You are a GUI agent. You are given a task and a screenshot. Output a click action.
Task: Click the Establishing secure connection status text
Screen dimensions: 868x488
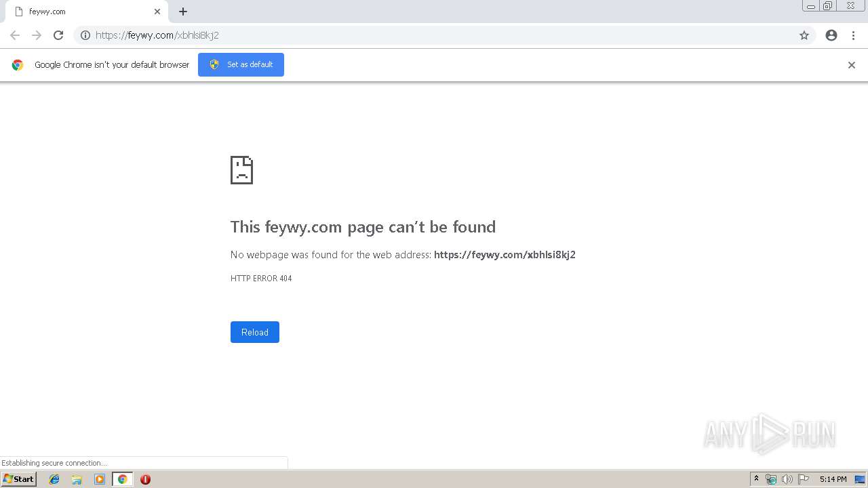[54, 463]
